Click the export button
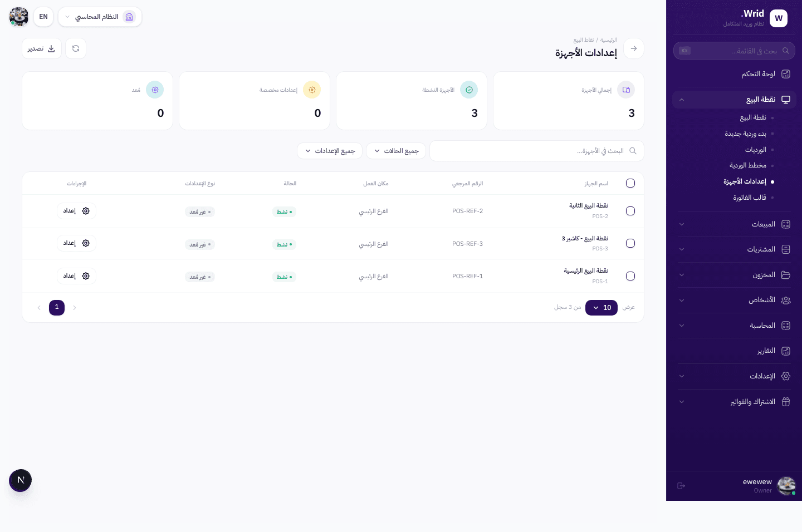Screen dimensions: 802x532 pyautogui.click(x=42, y=48)
